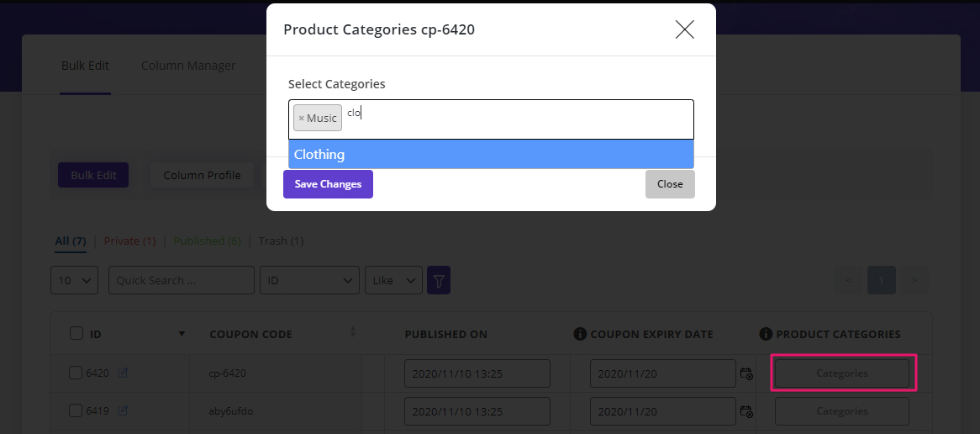The image size is (980, 434).
Task: Click the Save Changes button
Action: pos(328,184)
